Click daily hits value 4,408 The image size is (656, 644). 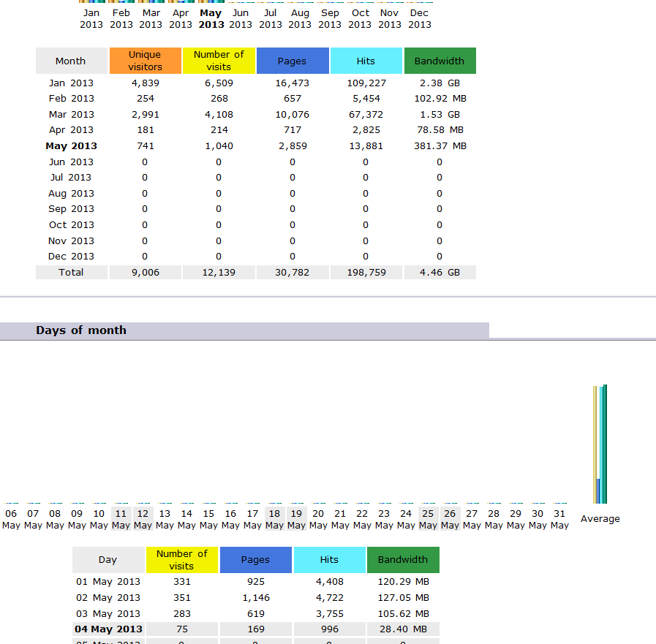[x=330, y=582]
